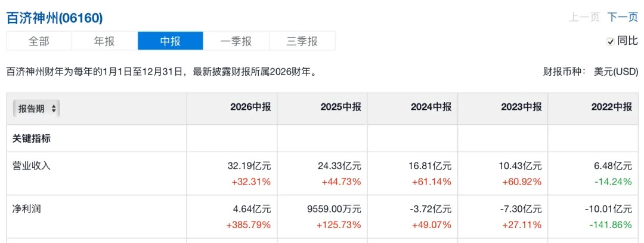Open the 三季报 tab
Image resolution: width=644 pixels, height=243 pixels.
coord(302,41)
